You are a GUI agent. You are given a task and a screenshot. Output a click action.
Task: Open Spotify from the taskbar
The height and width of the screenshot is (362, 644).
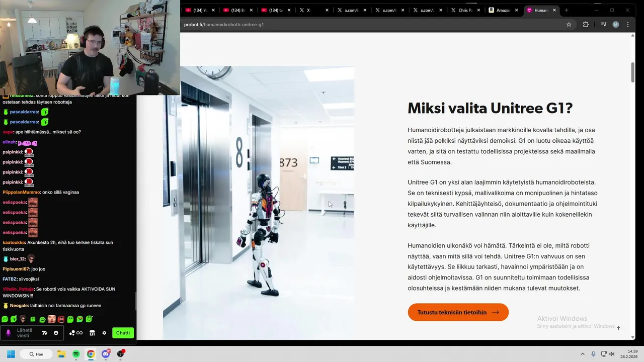click(x=76, y=354)
